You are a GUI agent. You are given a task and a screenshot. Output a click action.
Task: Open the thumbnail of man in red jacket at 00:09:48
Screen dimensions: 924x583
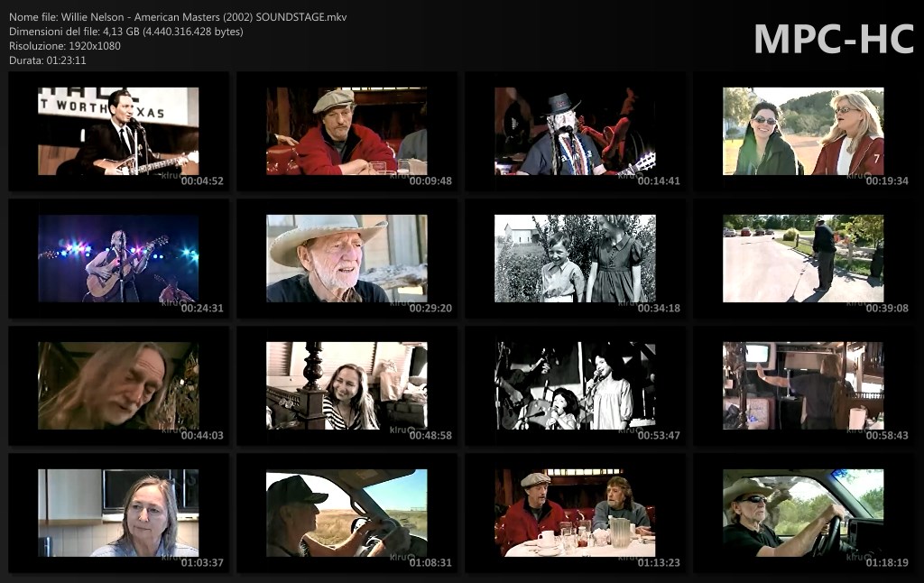pyautogui.click(x=346, y=131)
